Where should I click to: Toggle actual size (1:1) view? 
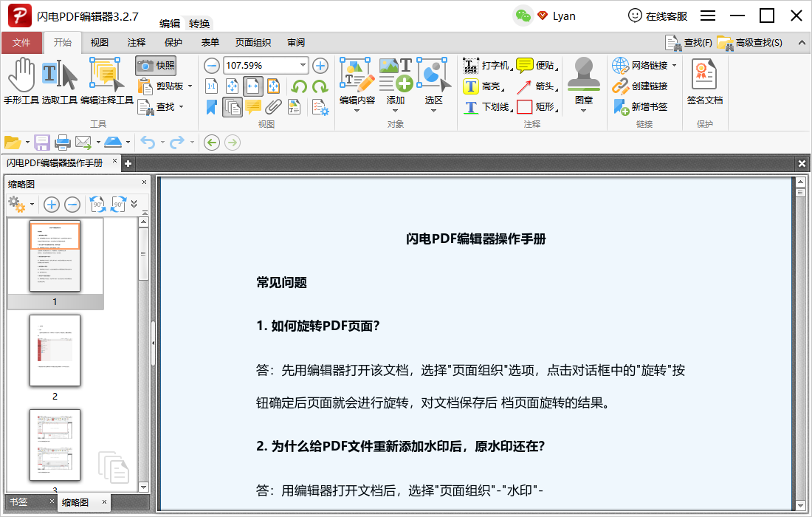[211, 86]
